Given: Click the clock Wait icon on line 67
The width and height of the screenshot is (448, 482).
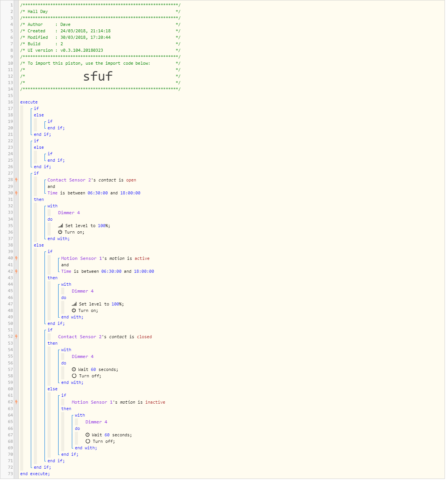Looking at the screenshot, I should 87,435.
